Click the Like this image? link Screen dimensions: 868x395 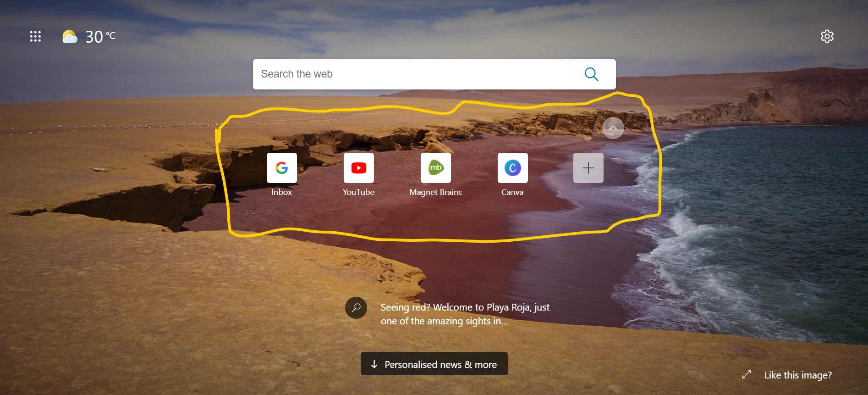(798, 375)
